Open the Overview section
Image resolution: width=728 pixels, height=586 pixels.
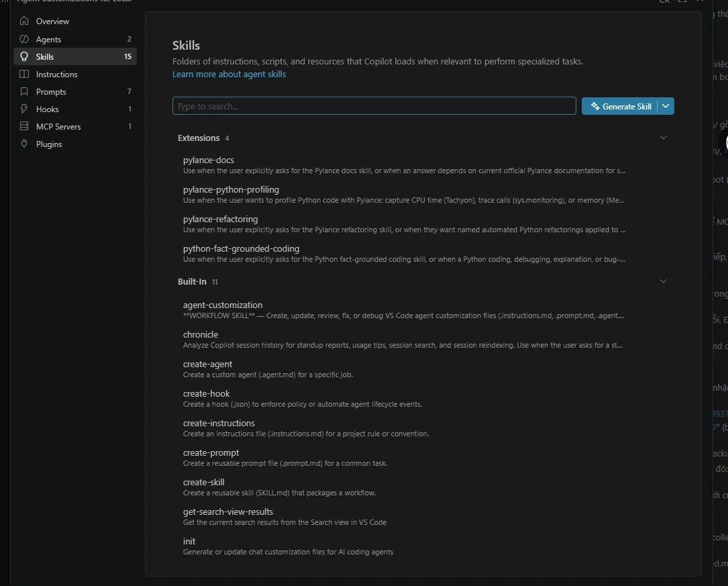[75, 21]
